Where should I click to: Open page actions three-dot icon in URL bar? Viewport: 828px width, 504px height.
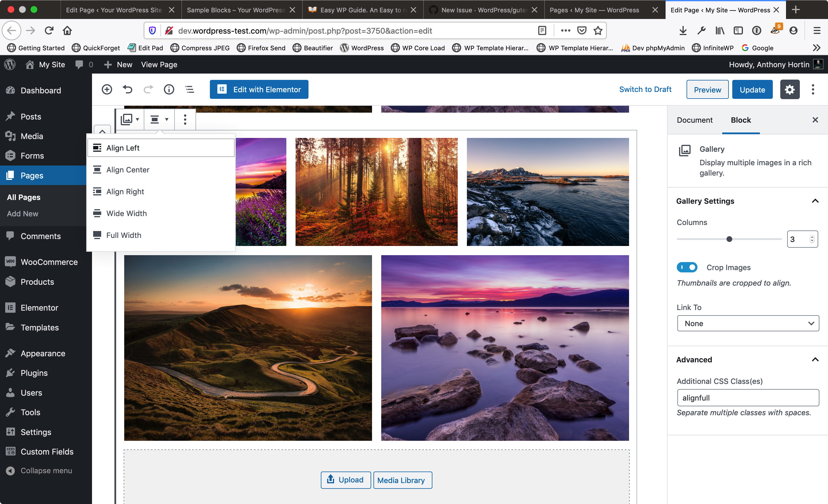(566, 30)
